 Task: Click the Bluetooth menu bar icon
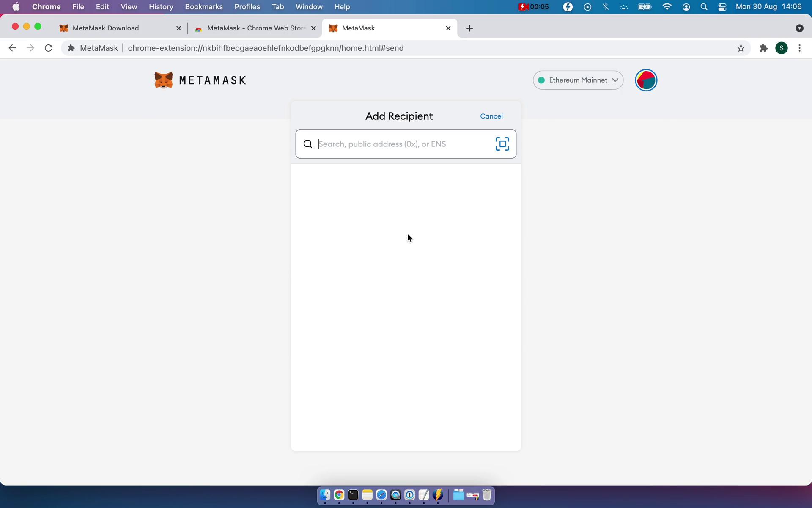pyautogui.click(x=606, y=7)
